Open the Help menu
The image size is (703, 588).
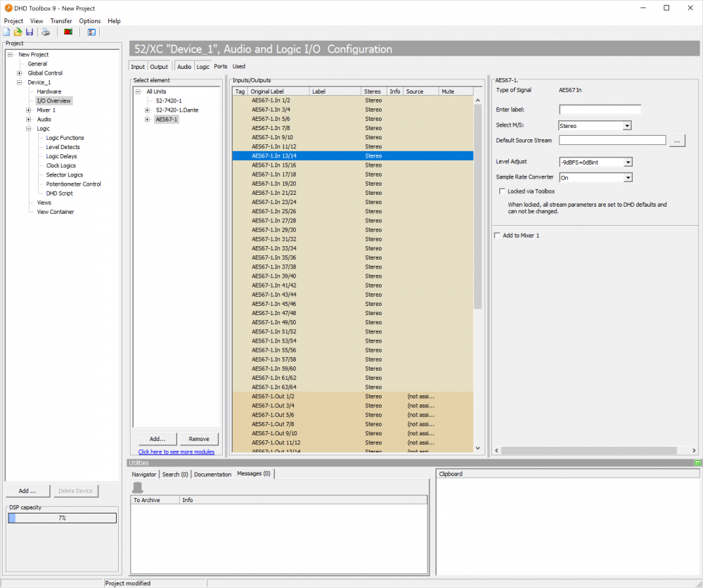(x=114, y=21)
